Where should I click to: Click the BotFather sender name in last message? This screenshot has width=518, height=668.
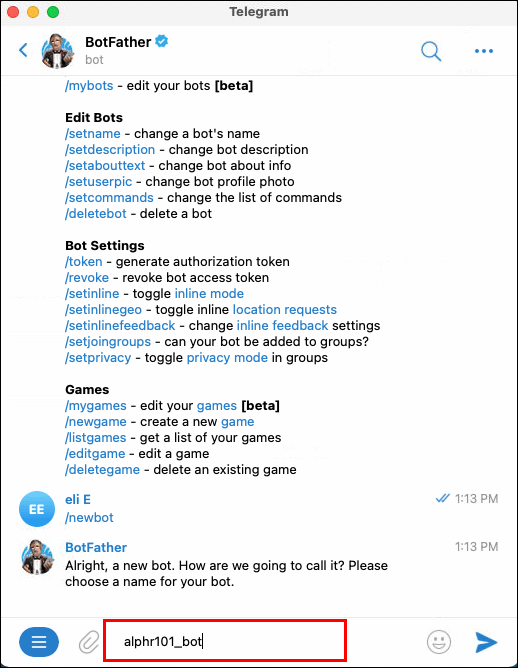point(96,547)
